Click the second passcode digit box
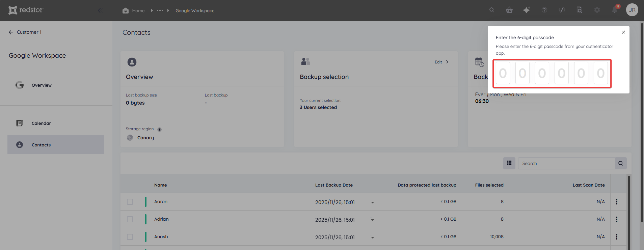The height and width of the screenshot is (250, 644). [x=522, y=73]
